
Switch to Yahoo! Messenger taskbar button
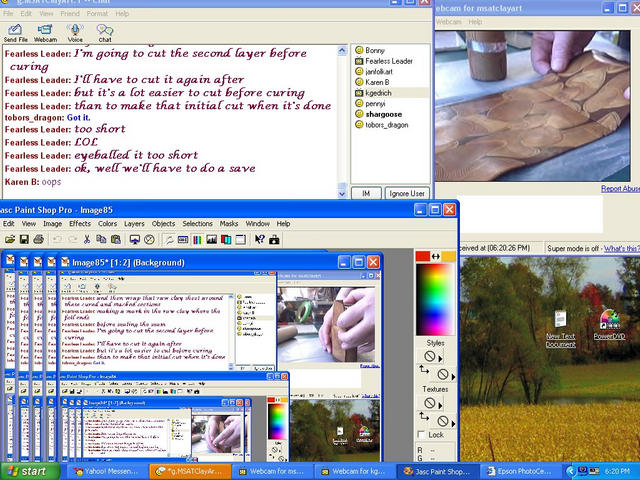point(106,471)
